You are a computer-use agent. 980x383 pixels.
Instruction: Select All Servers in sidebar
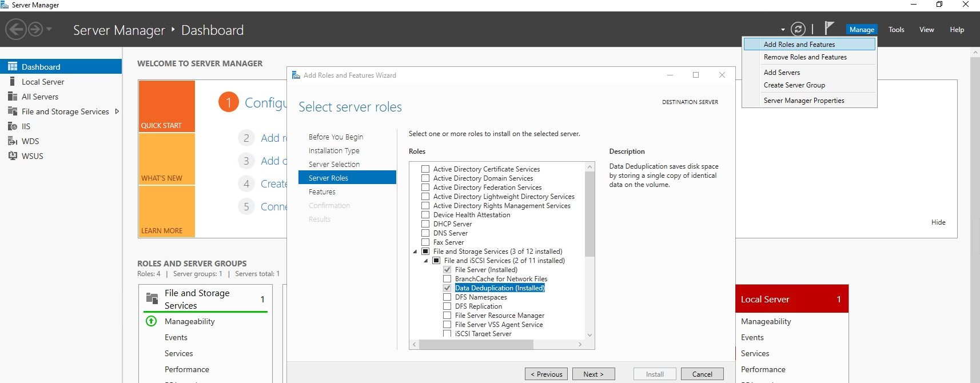(40, 97)
